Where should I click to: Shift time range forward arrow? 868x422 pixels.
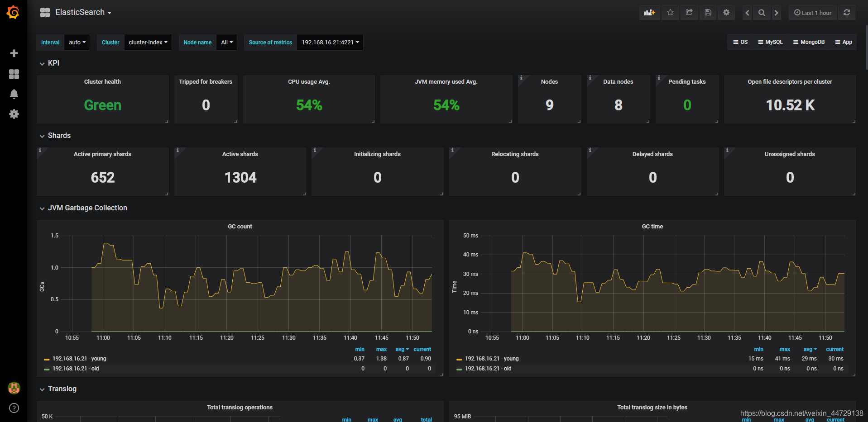coord(777,13)
